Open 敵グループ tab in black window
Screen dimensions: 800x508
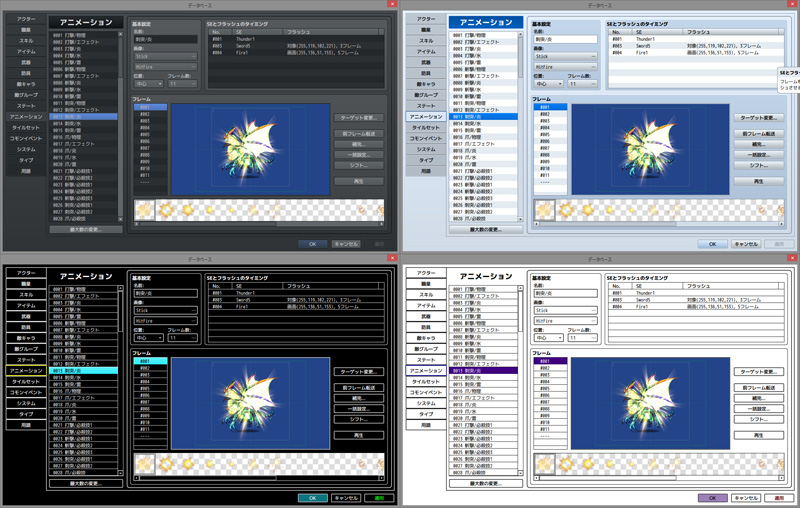point(26,349)
